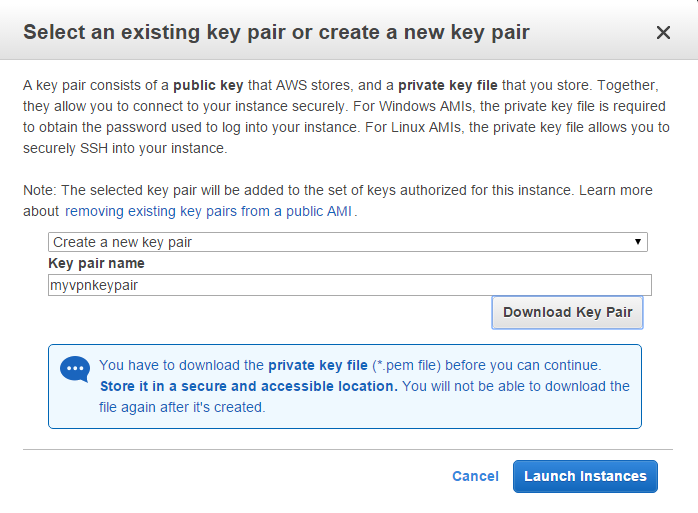Click the key pair dropdown arrow
The width and height of the screenshot is (698, 513).
click(x=637, y=242)
